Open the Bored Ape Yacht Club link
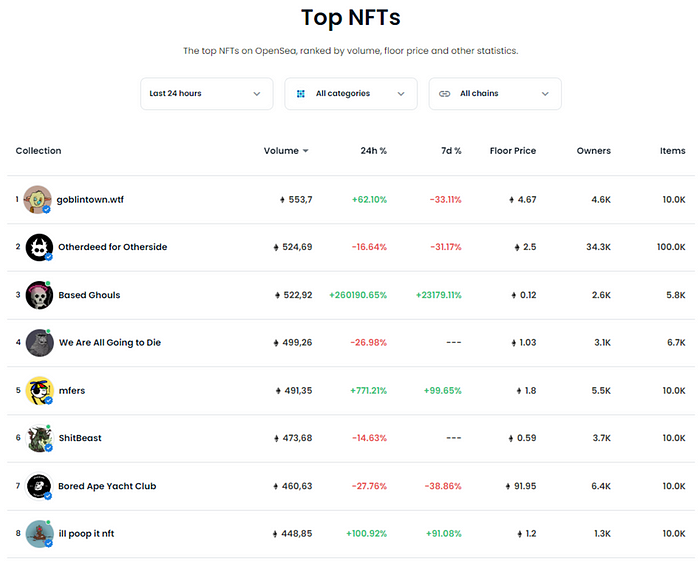This screenshot has height=562, width=700. click(107, 486)
